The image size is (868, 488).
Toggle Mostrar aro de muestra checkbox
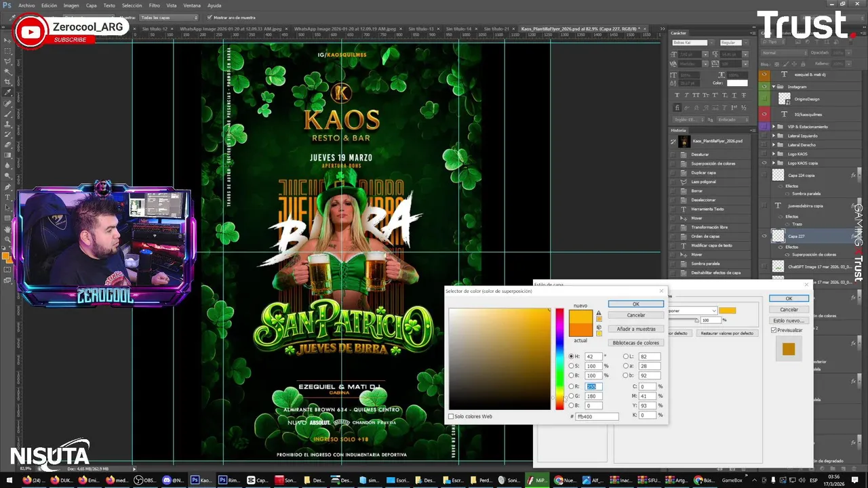tap(210, 18)
